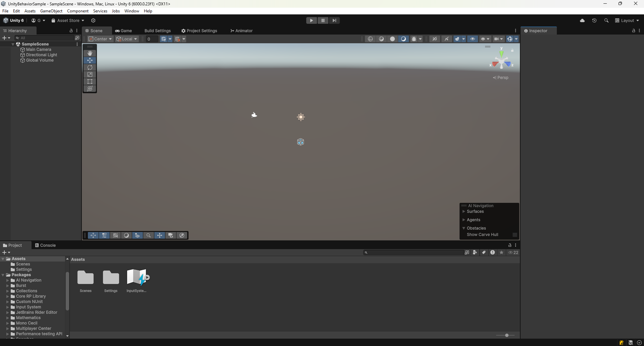Click the Pause button
This screenshot has height=346, width=644.
[x=323, y=20]
